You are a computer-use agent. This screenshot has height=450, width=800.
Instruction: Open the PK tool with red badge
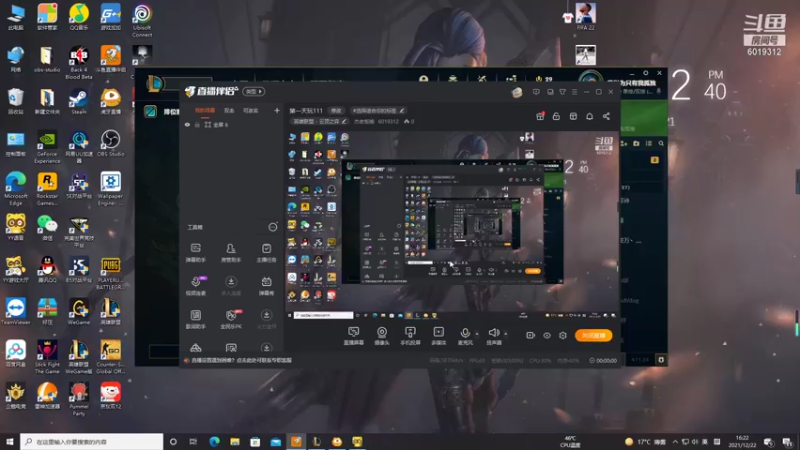pyautogui.click(x=231, y=319)
